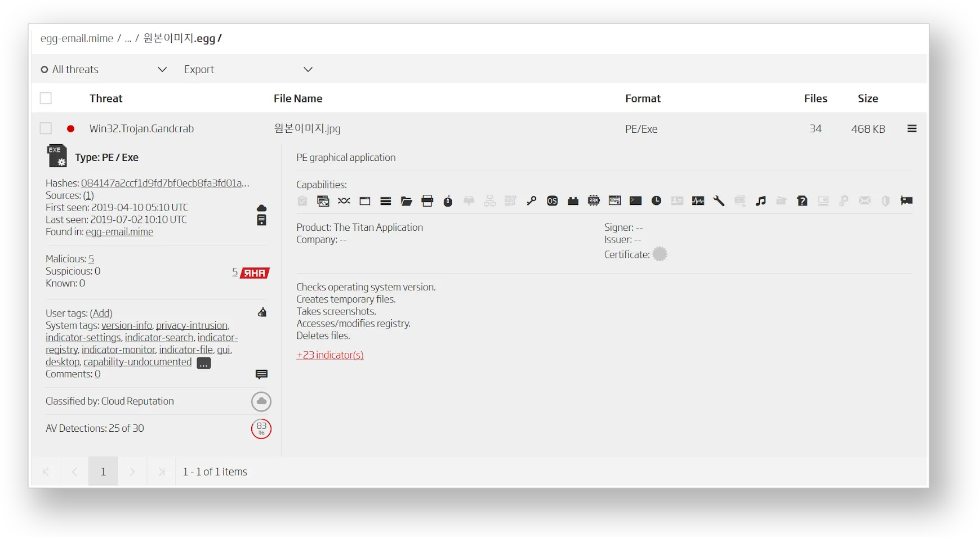The width and height of the screenshot is (980, 537).
Task: Click the clock capability icon
Action: [x=656, y=201]
